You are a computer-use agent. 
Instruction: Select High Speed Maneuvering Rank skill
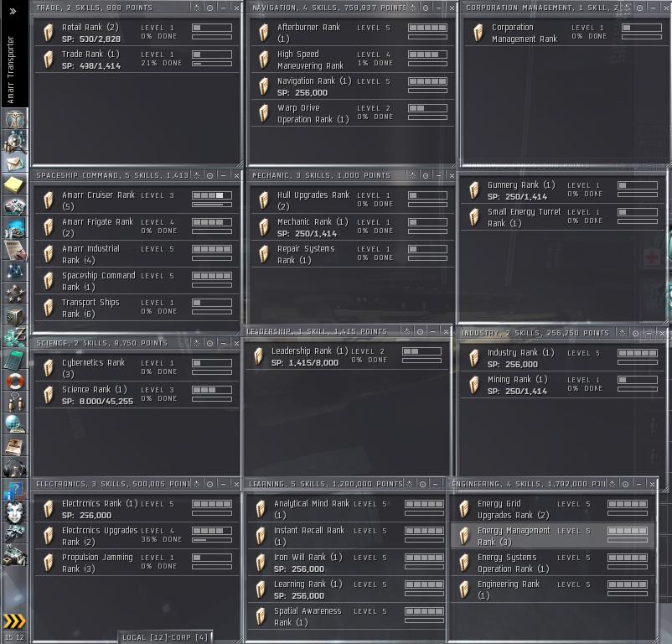pos(353,60)
